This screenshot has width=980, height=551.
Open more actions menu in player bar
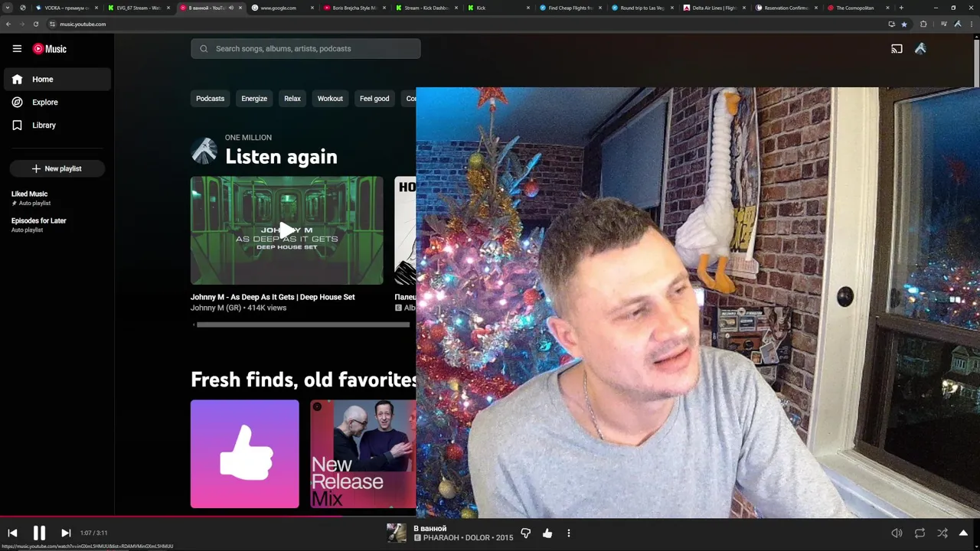(x=568, y=533)
